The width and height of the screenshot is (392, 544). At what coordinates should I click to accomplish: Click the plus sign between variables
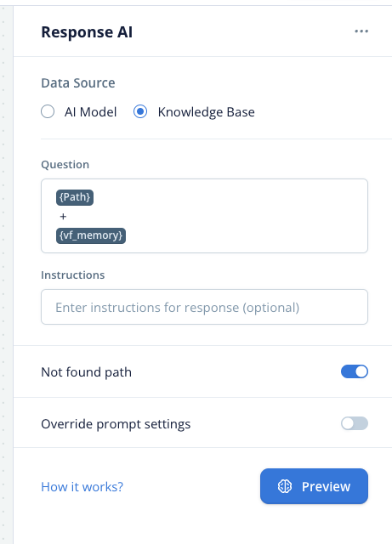point(63,217)
